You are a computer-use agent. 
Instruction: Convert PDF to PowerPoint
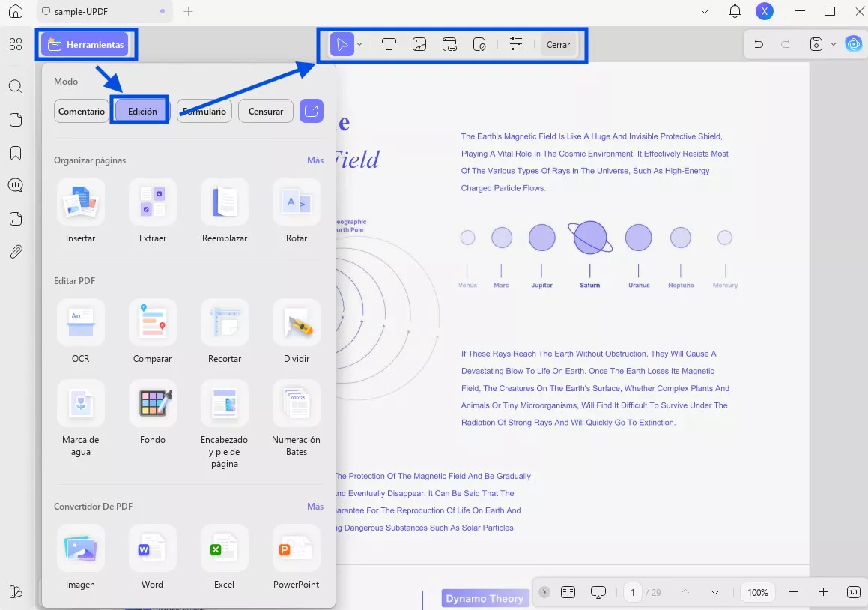pos(297,557)
